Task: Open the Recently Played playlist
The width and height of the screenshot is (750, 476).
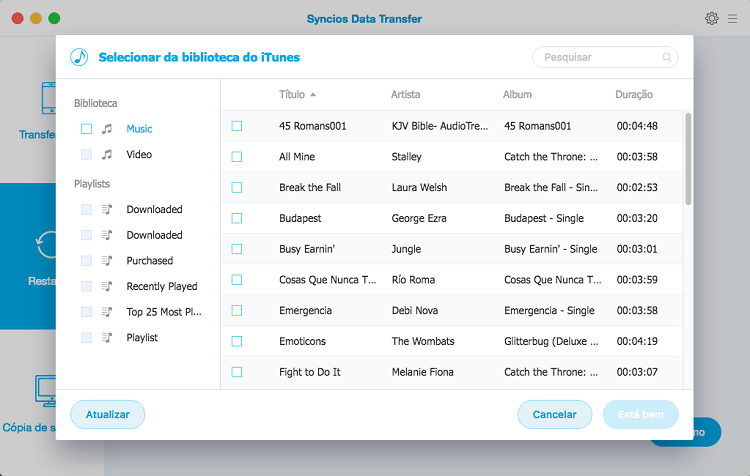Action: tap(162, 286)
